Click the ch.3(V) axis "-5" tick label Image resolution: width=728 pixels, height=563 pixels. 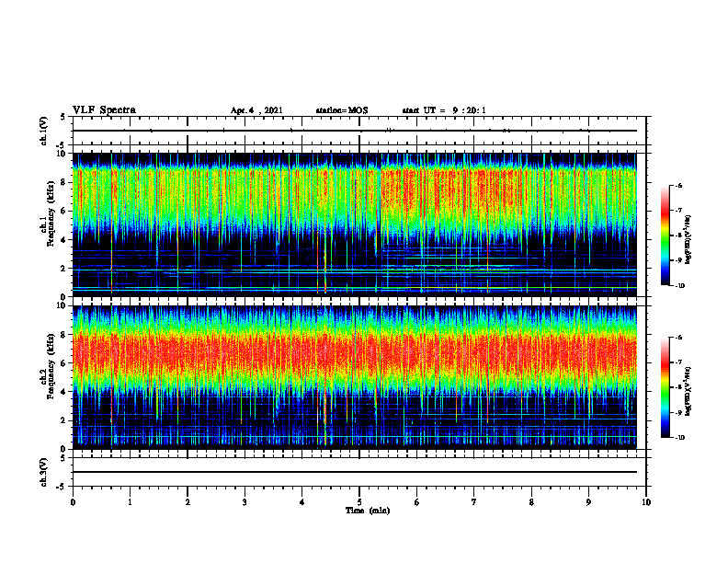pos(62,487)
